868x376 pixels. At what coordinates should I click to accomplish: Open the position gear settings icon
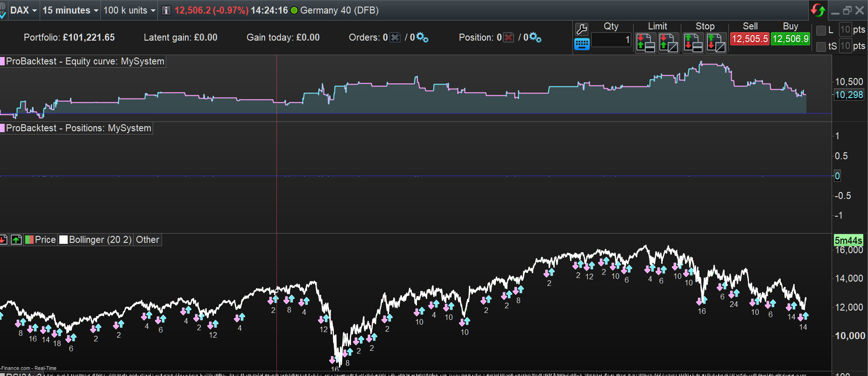pyautogui.click(x=536, y=37)
